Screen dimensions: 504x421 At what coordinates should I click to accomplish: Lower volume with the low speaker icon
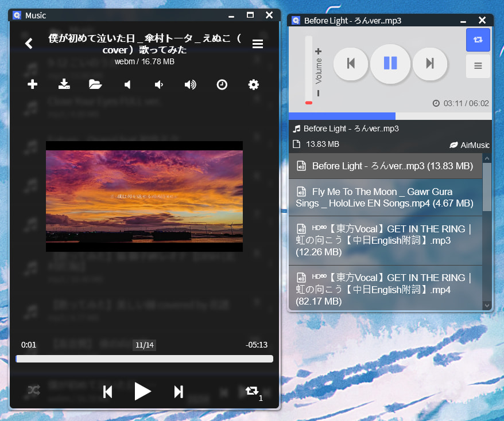coord(159,85)
